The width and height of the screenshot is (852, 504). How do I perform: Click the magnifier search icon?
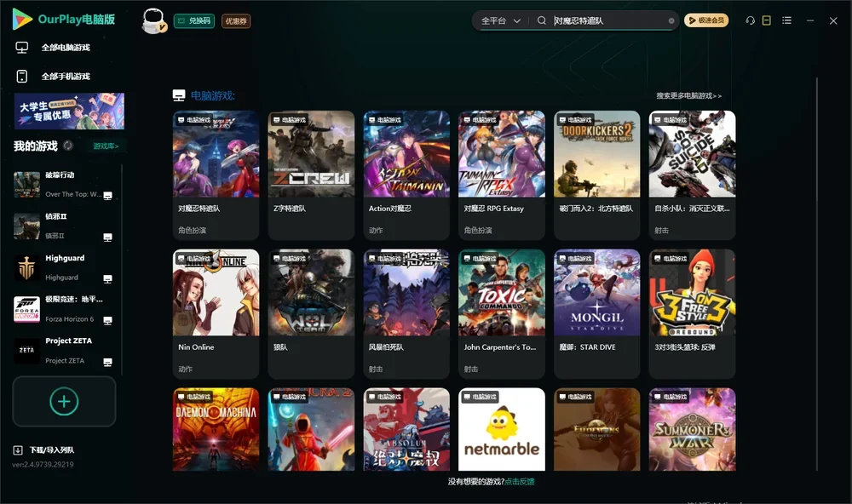click(541, 20)
